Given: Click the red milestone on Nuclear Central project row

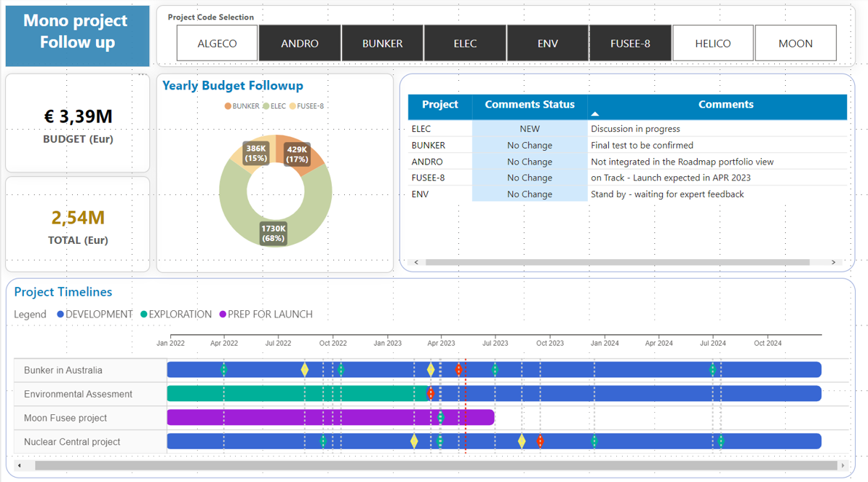Looking at the screenshot, I should [540, 441].
